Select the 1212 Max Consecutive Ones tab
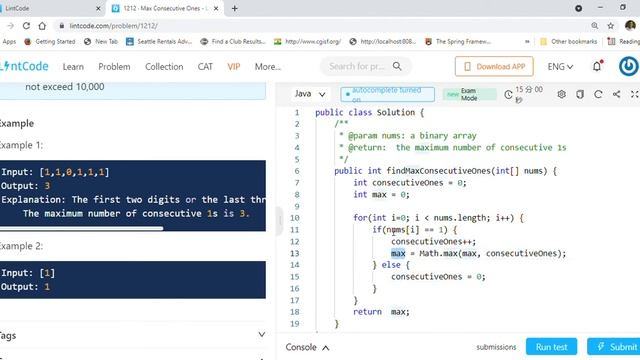Viewport: 640px width, 360px height. [165, 8]
